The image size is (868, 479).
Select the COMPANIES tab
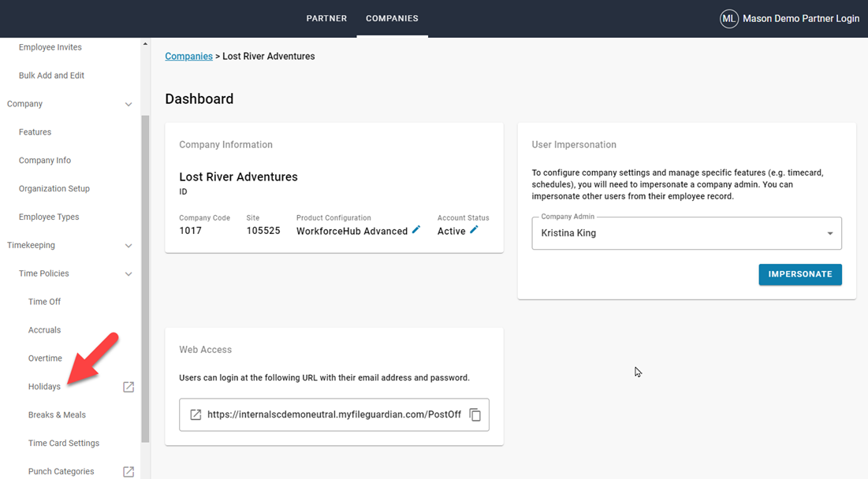point(392,18)
